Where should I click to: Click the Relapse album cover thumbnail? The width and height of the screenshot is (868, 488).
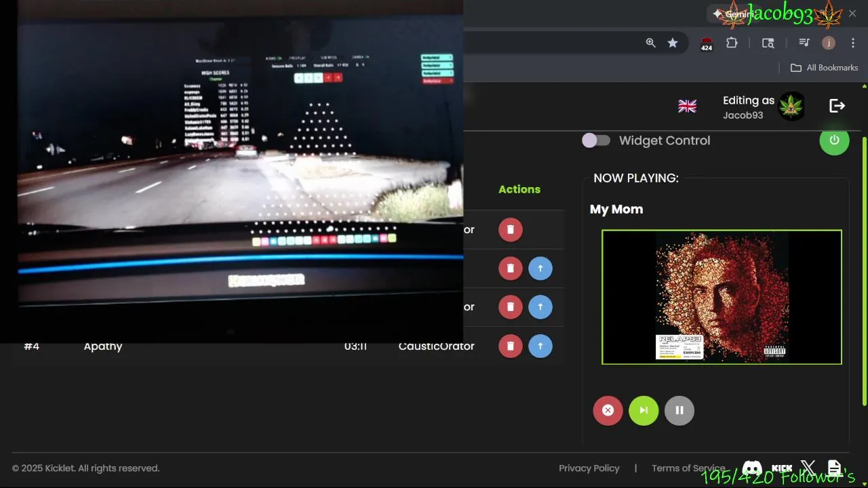click(722, 297)
